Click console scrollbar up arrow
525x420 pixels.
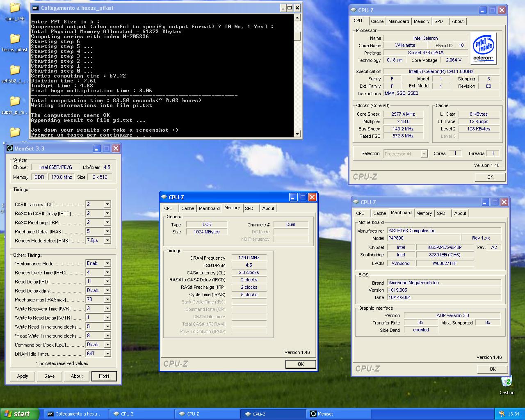coord(297,18)
